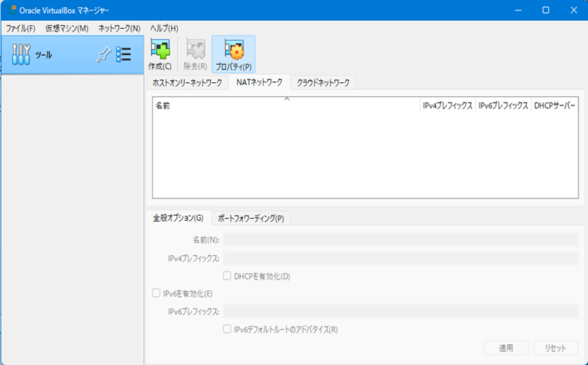Minimize the VirtualBox manager window
Image resolution: width=588 pixels, height=365 pixels.
pos(518,10)
